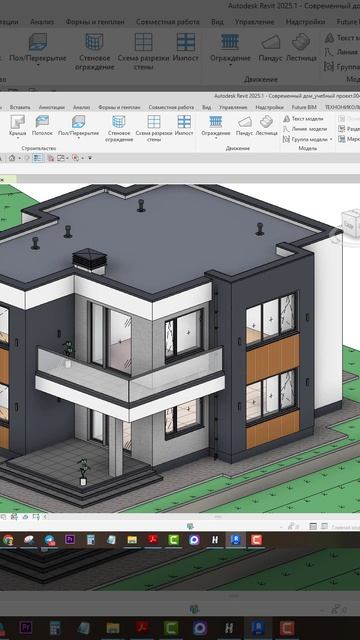Expand the Группа модели dropdown arrow
Screen dimensions: 360x640
(x=331, y=140)
